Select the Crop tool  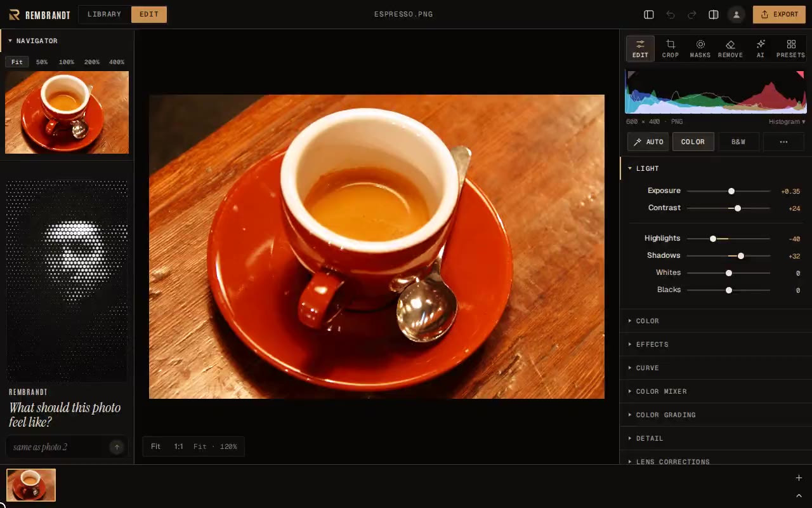point(671,48)
